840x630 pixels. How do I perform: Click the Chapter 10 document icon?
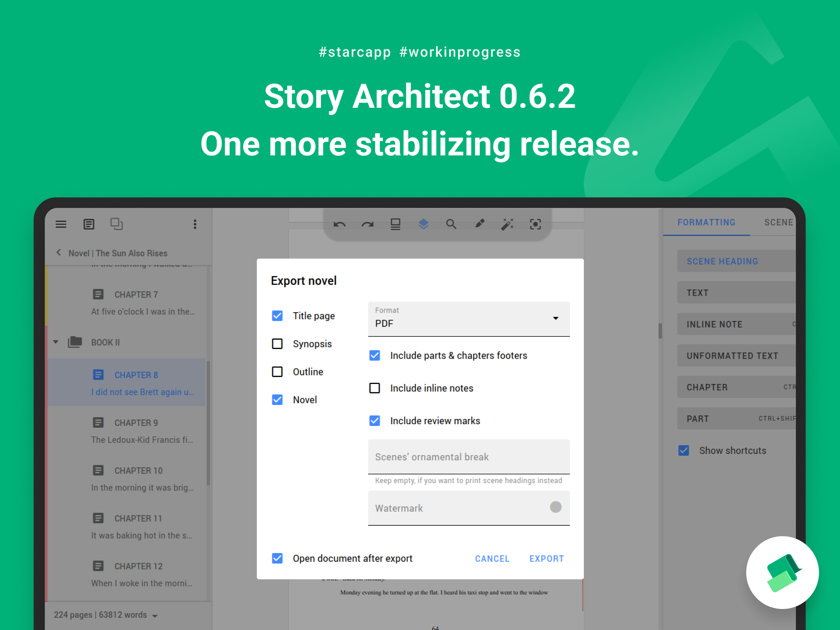98,470
